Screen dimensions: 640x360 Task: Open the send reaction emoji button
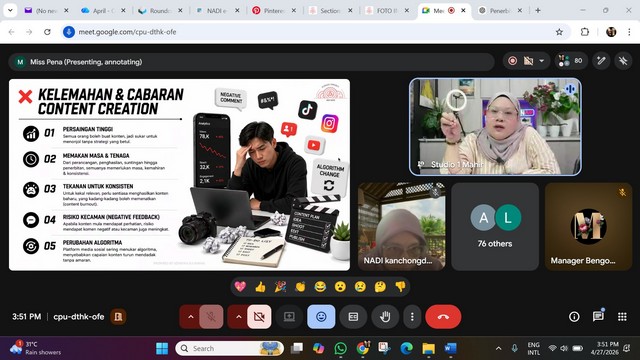(321, 317)
